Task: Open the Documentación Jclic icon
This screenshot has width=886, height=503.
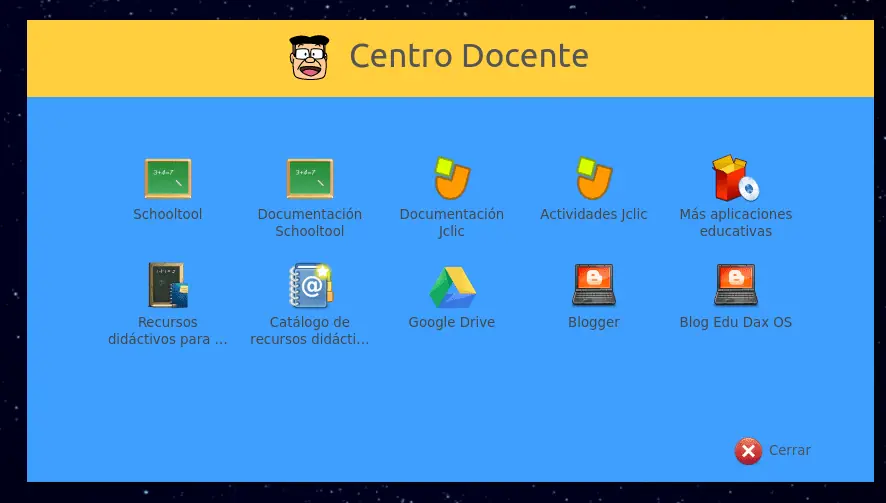Action: pyautogui.click(x=452, y=178)
